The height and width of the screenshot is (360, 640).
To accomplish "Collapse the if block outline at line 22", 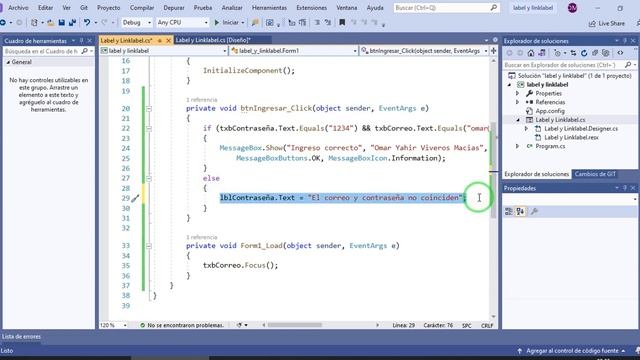I will tap(149, 129).
